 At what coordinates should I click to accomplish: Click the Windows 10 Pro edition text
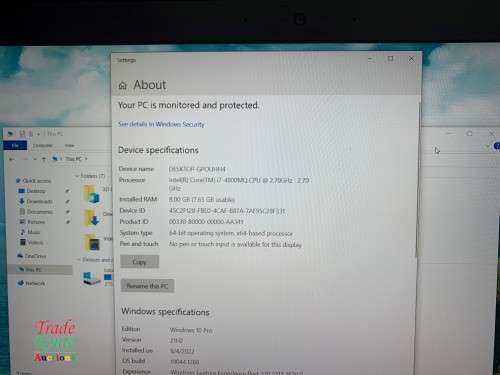[x=191, y=330]
